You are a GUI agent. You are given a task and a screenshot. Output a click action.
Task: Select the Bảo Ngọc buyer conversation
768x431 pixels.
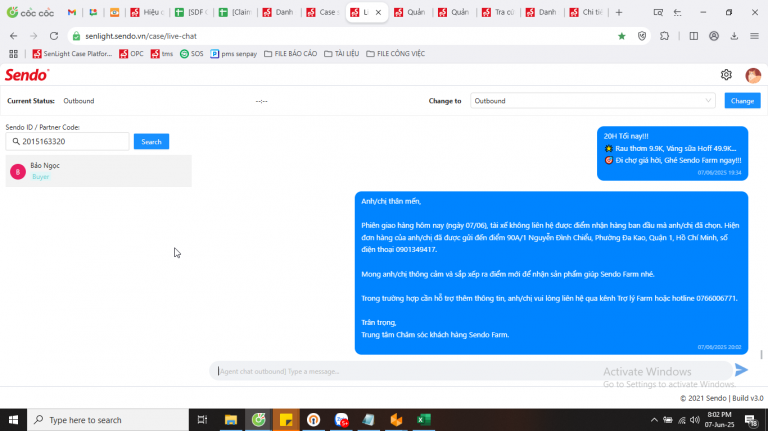[98, 171]
